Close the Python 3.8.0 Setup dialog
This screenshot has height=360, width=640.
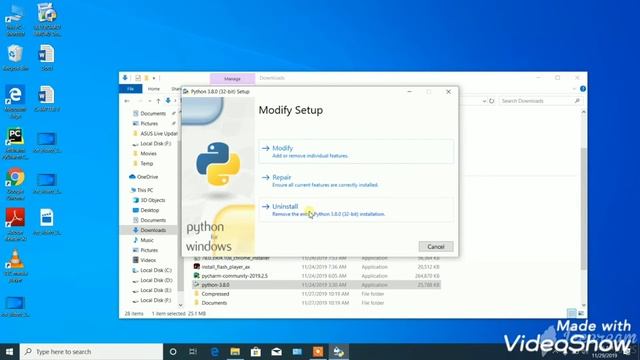tap(448, 92)
